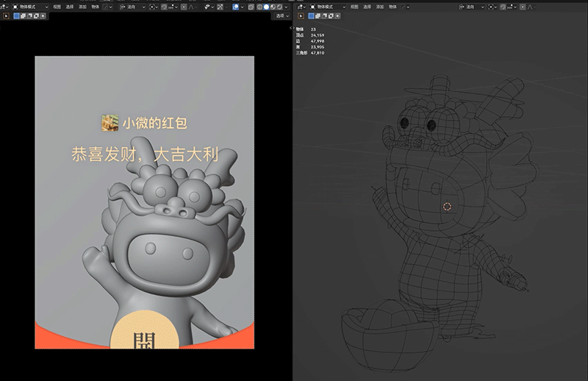The width and height of the screenshot is (588, 381).
Task: Click the round 開 button on envelope
Action: 144,330
